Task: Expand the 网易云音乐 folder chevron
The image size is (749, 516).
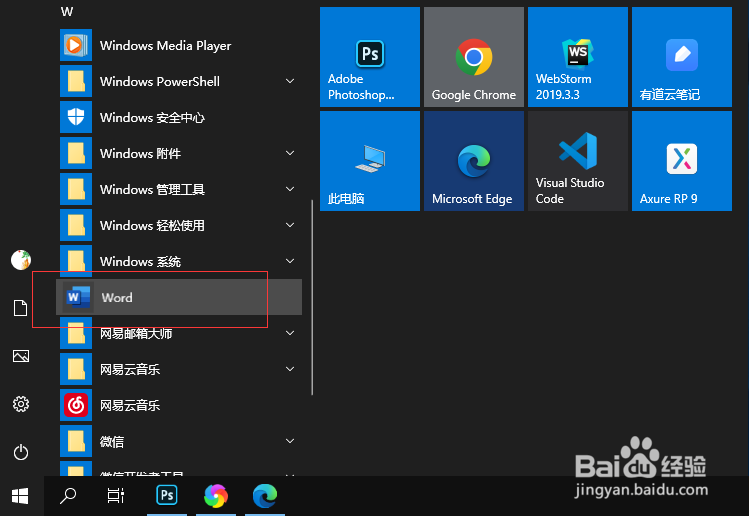Action: click(289, 369)
